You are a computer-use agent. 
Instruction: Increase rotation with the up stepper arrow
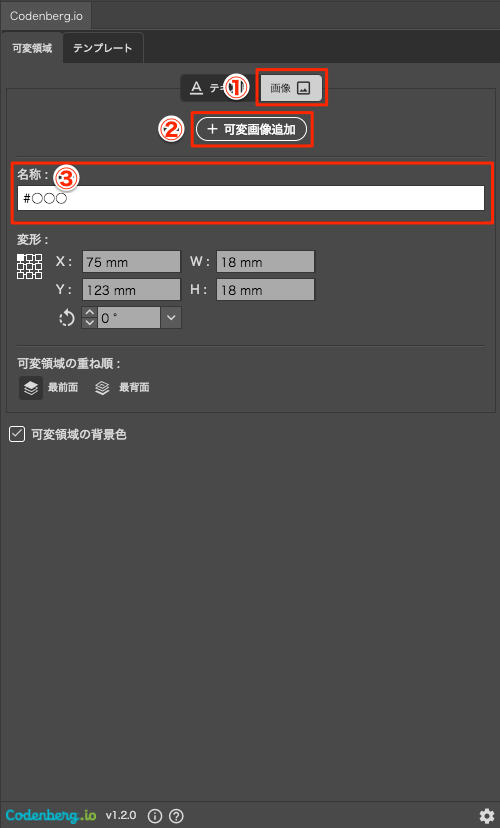coord(90,313)
